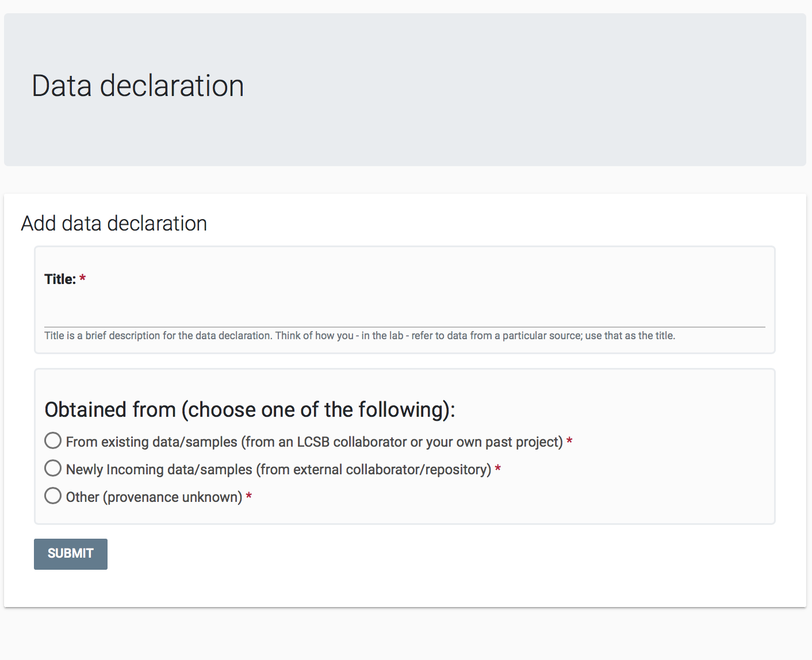Viewport: 812px width, 660px height.
Task: Click the Title help description text
Action: click(x=359, y=336)
